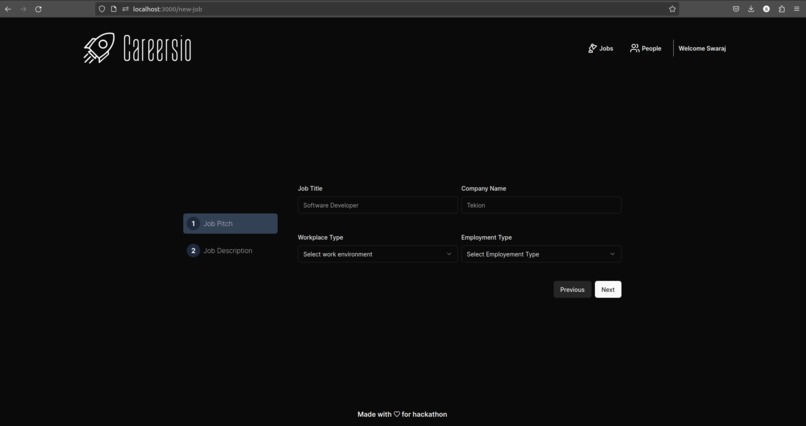The width and height of the screenshot is (806, 426).
Task: Click the 'Job Title' field label
Action: point(310,189)
